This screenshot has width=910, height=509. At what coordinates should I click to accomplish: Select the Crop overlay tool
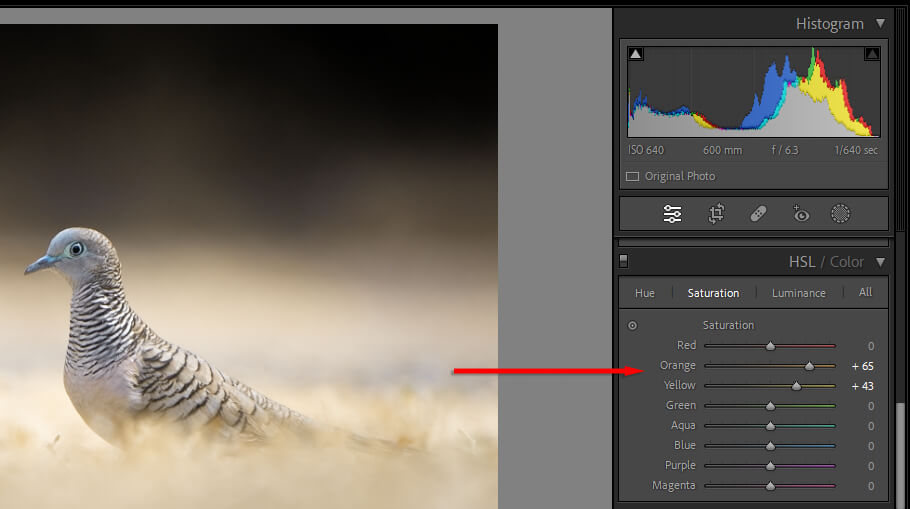(x=716, y=214)
